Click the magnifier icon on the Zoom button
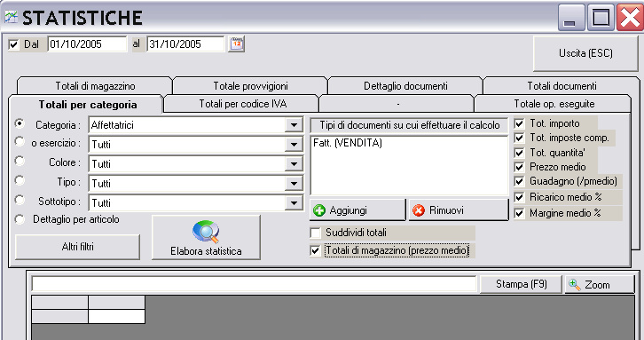The image size is (644, 340). click(575, 284)
